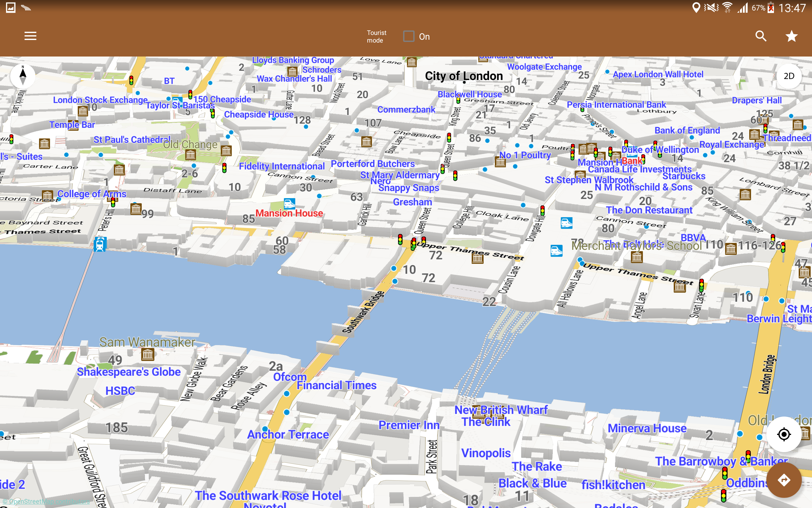Tap landmark icon left of number 99
Viewport: 812px width, 508px height.
point(135,209)
